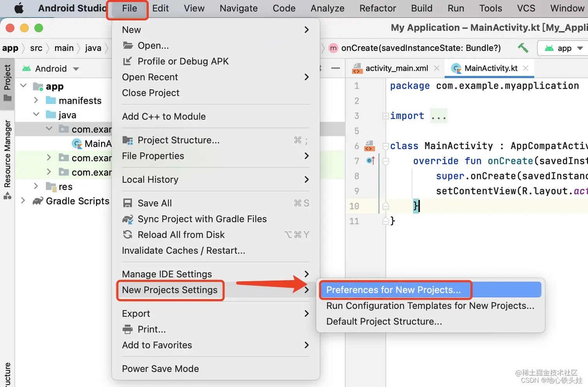Open the Refactor menu
Image resolution: width=588 pixels, height=387 pixels.
pyautogui.click(x=378, y=8)
